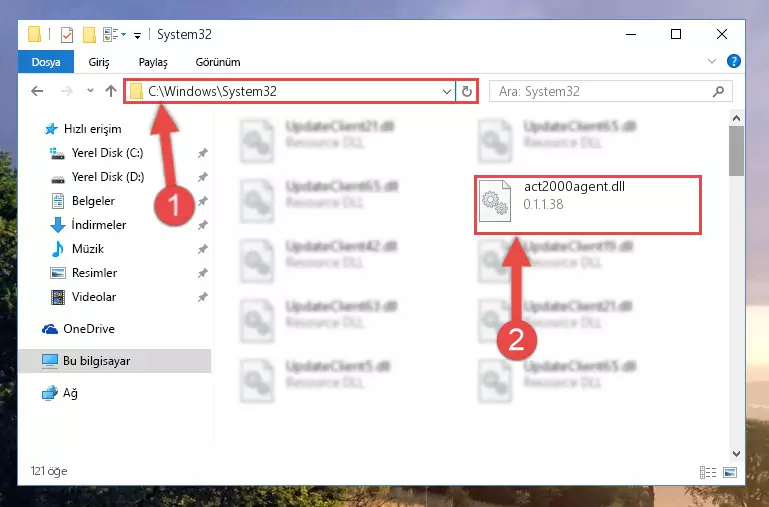The height and width of the screenshot is (507, 769).
Task: Open Help with the blue question icon
Action: (734, 61)
